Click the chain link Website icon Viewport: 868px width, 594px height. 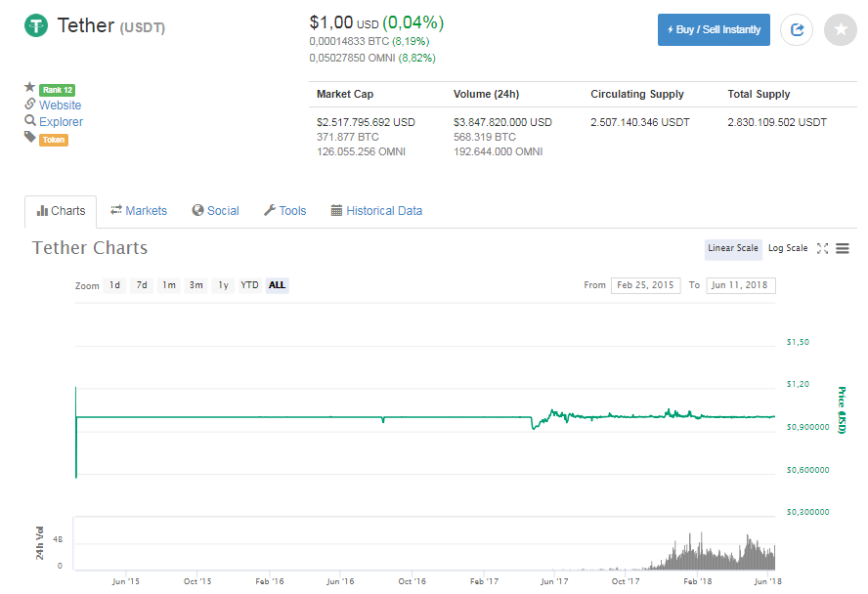30,104
